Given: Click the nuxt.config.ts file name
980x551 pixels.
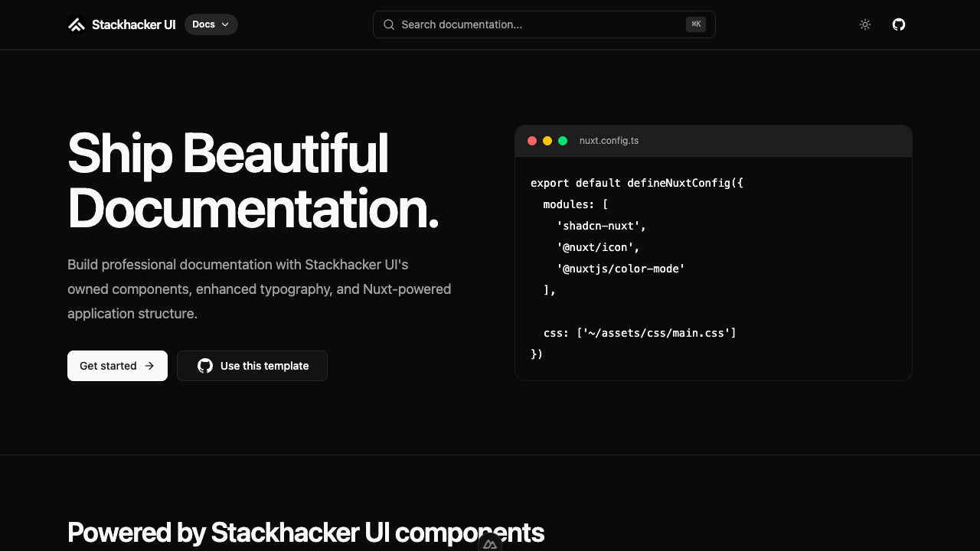Looking at the screenshot, I should tap(609, 141).
